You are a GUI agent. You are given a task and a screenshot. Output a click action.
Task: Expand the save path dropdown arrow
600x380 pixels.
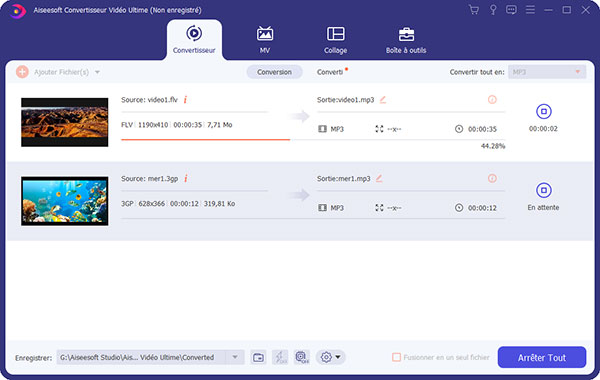235,357
